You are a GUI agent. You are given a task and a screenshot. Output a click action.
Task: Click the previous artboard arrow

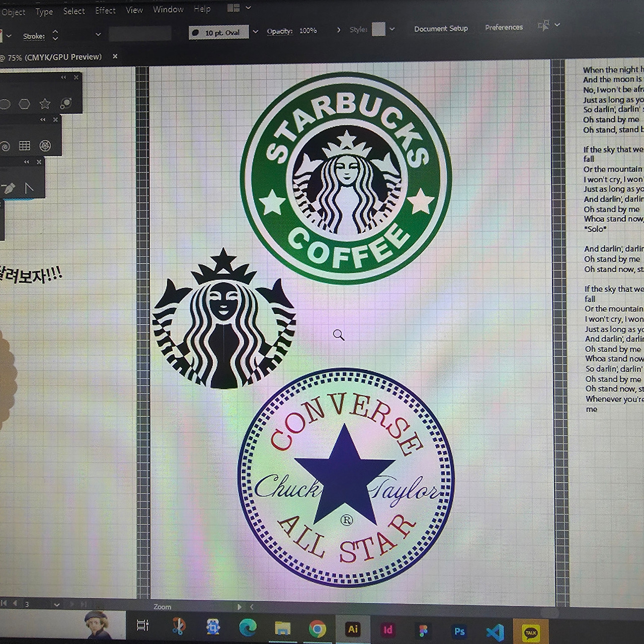click(x=15, y=603)
